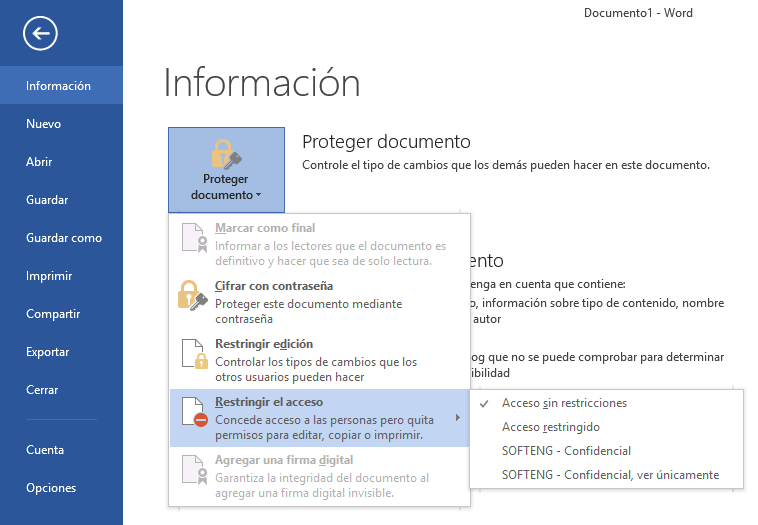Open the Abrir page
758x525 pixels.
(40, 162)
